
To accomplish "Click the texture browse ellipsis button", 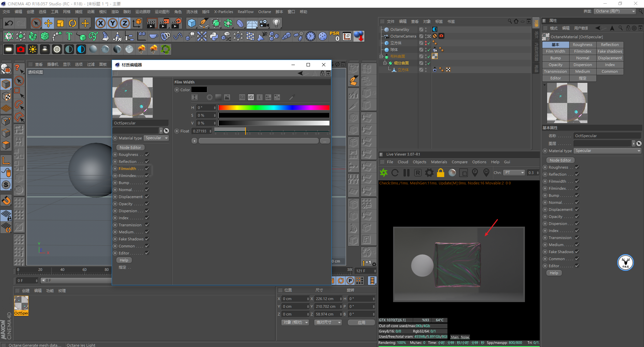I will pos(325,141).
